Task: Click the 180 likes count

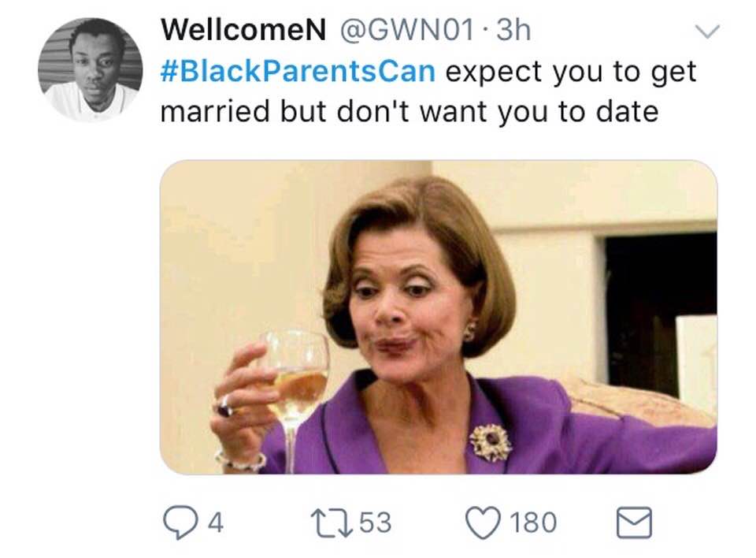Action: [533, 523]
